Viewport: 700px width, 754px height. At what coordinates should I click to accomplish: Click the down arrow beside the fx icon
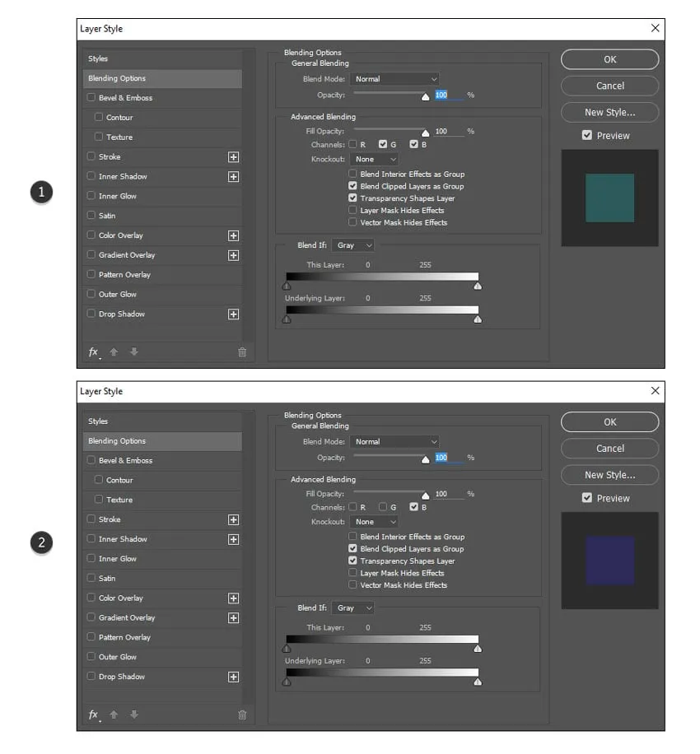click(x=134, y=352)
